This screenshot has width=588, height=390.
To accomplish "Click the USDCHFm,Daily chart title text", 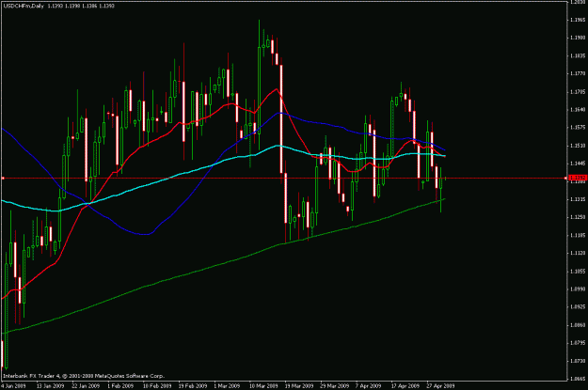I will [x=24, y=6].
